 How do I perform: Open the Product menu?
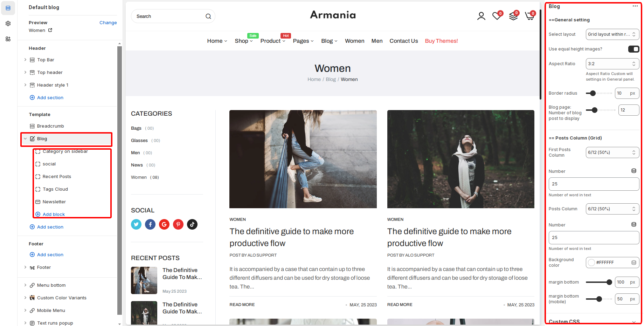click(x=273, y=41)
